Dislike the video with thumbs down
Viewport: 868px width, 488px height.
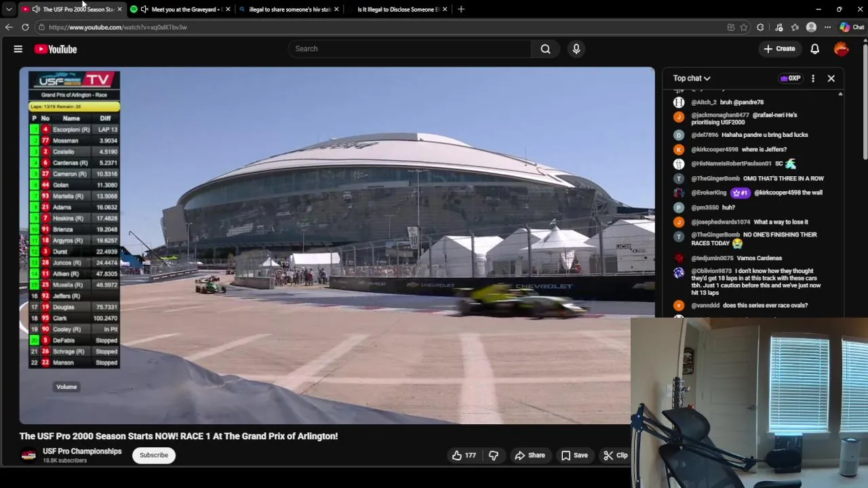[x=494, y=455]
